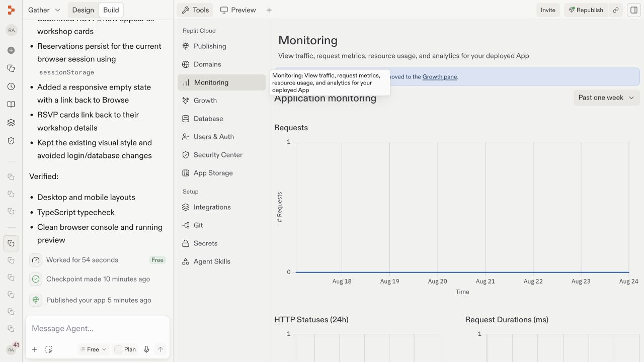Open Security Center
Screen dimensions: 644x362
coord(221,155)
